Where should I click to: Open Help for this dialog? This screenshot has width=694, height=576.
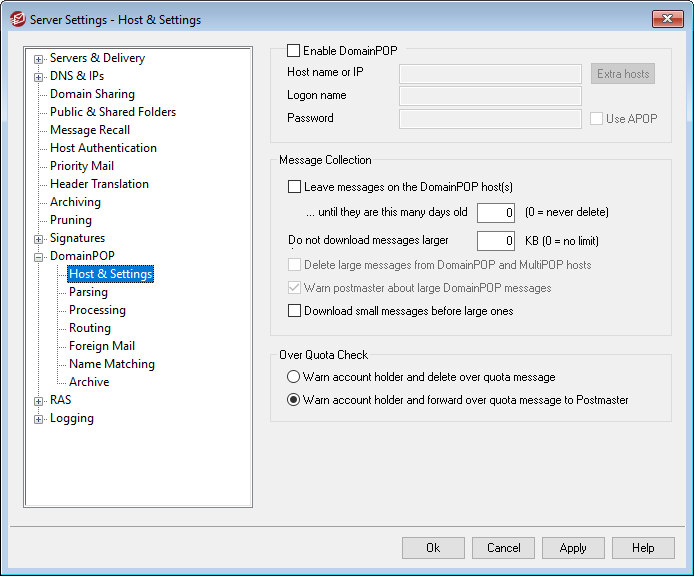point(643,548)
